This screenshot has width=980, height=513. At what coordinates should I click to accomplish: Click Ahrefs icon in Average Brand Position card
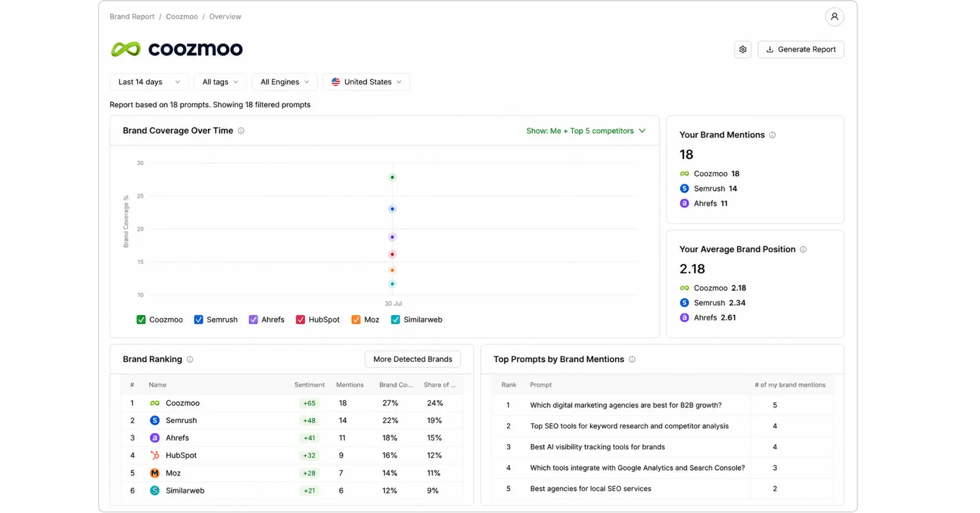(684, 318)
